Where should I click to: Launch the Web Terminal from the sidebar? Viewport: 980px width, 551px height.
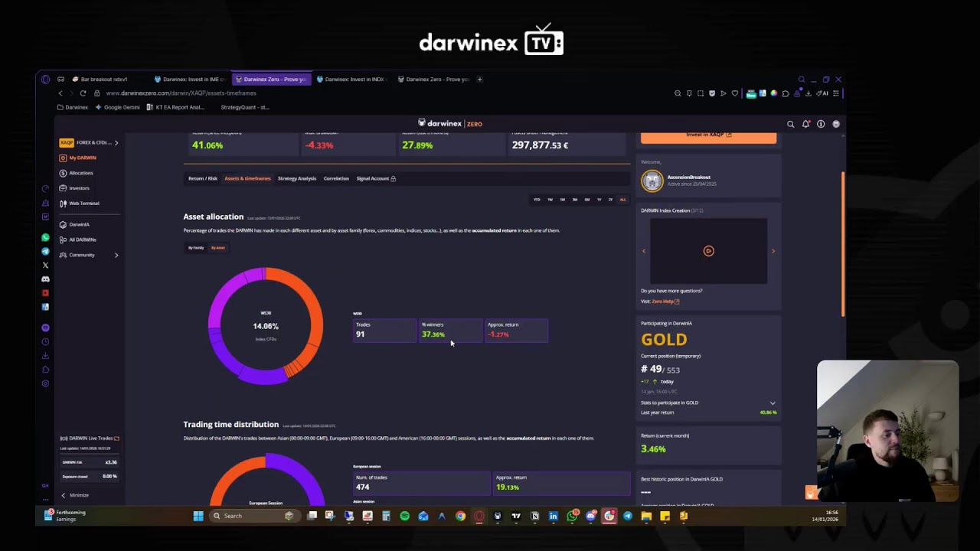tap(80, 204)
